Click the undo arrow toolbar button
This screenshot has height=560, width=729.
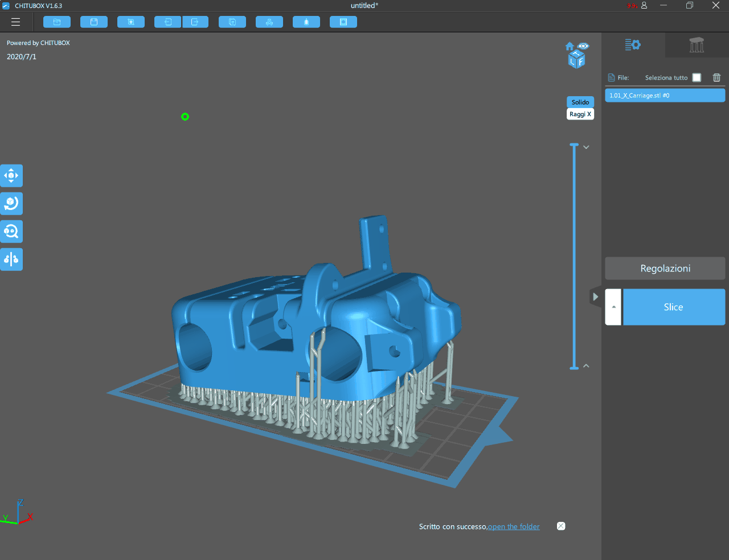click(168, 22)
